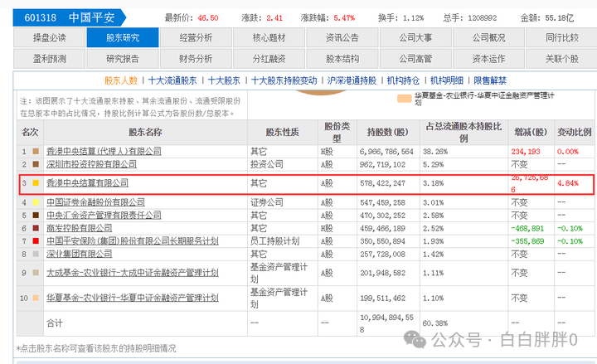Viewport: 597px width, 364px height.
Task: Switch to 盈利预测 tab
Action: point(49,59)
